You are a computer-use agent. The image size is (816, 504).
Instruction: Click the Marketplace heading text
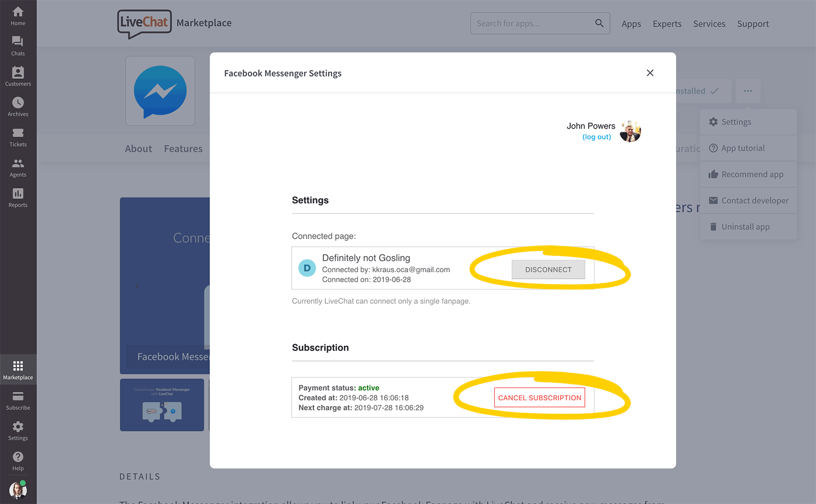[204, 23]
